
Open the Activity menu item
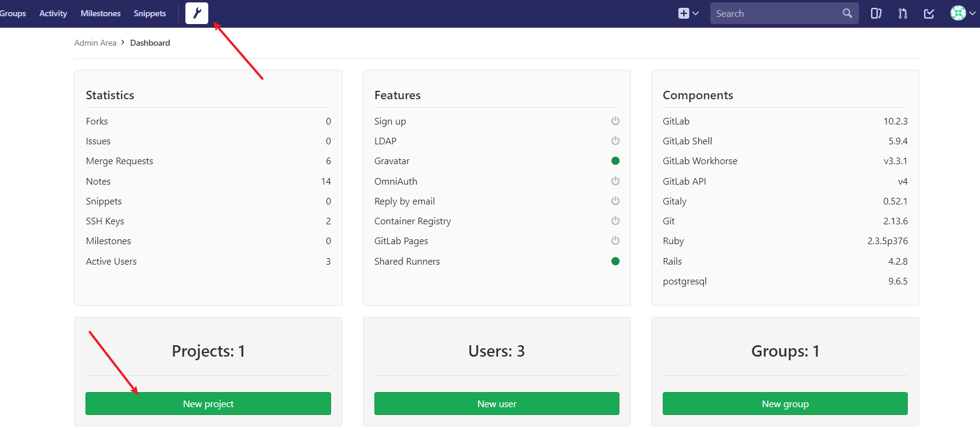click(53, 13)
